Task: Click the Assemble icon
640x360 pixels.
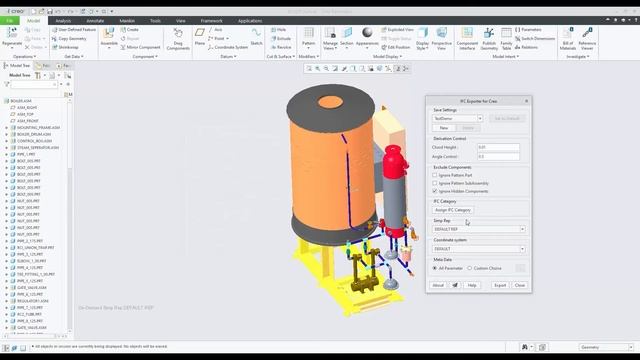Action: coord(109,33)
